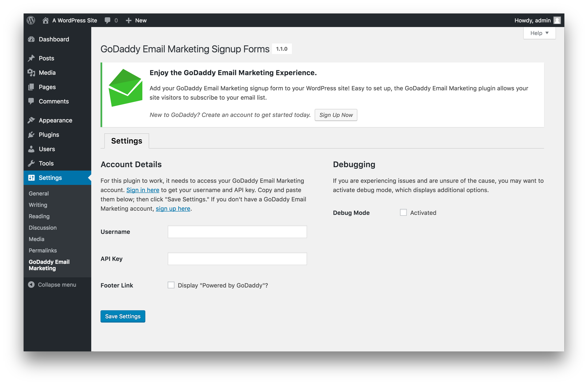Click Sign Up Now button
The image size is (588, 385).
click(336, 115)
